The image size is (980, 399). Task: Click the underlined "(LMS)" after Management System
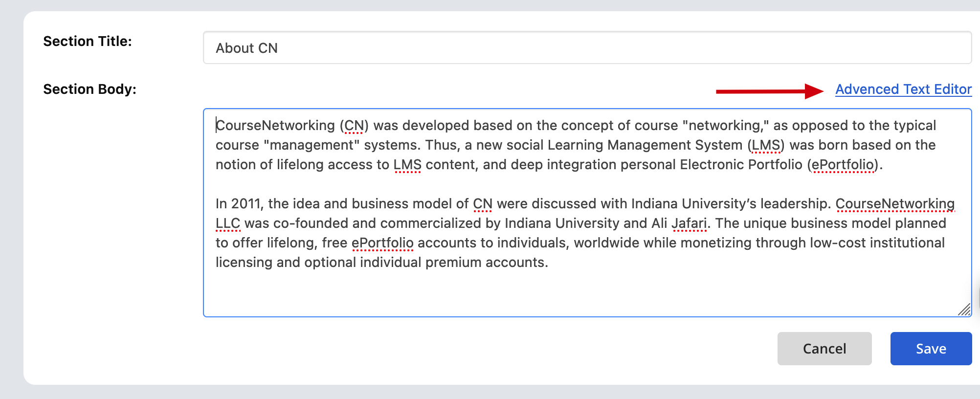coord(766,145)
